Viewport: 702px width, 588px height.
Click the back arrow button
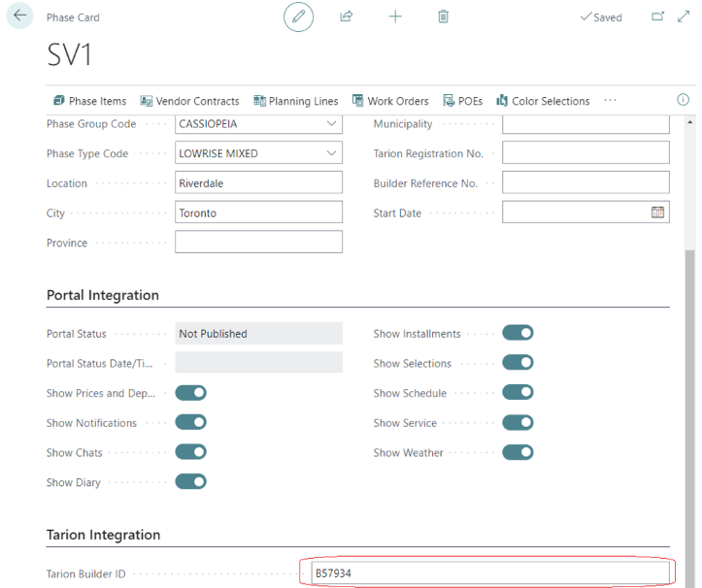pyautogui.click(x=20, y=16)
